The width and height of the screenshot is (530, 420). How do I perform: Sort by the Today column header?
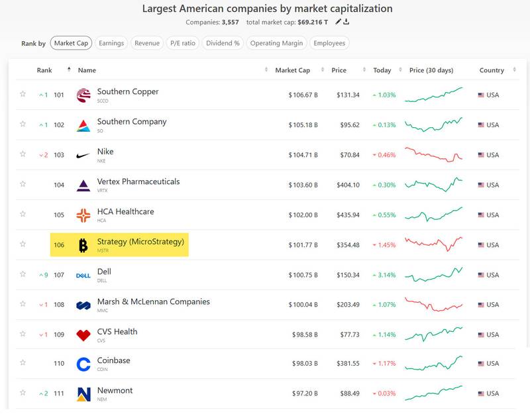point(382,70)
